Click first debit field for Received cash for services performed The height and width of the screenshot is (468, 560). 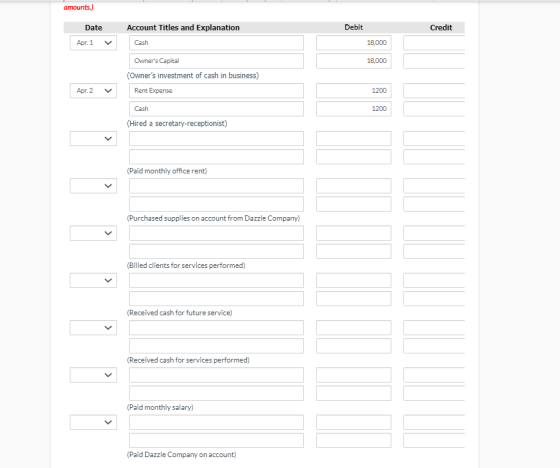[x=354, y=328]
